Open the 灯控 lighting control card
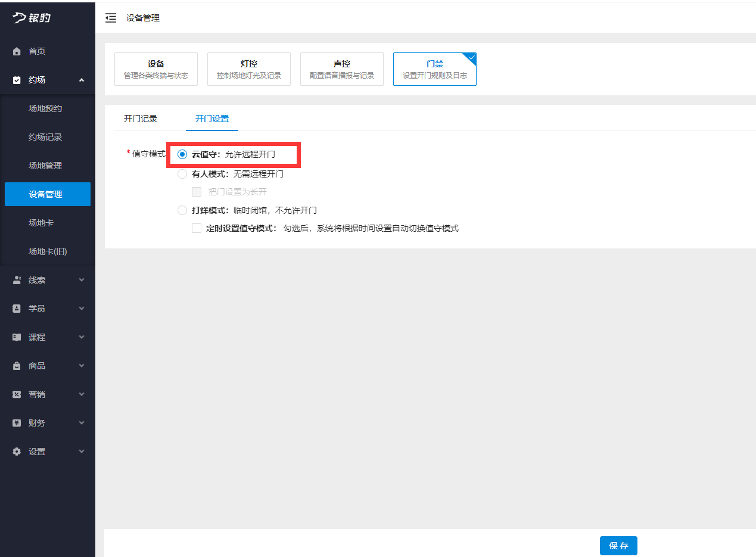This screenshot has width=756, height=557. coord(248,69)
